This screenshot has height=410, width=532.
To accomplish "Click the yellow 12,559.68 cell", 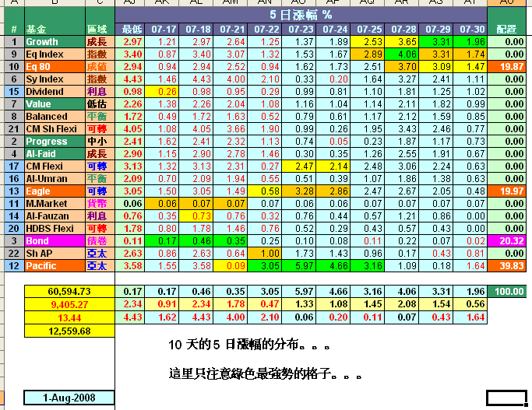I will (69, 330).
